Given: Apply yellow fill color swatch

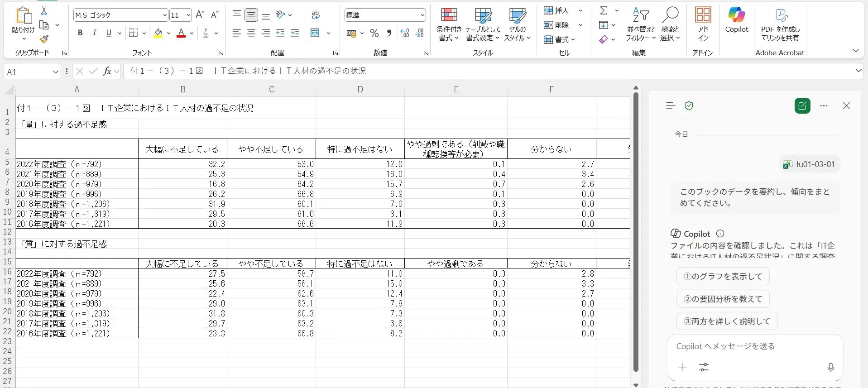Looking at the screenshot, I should [x=158, y=33].
